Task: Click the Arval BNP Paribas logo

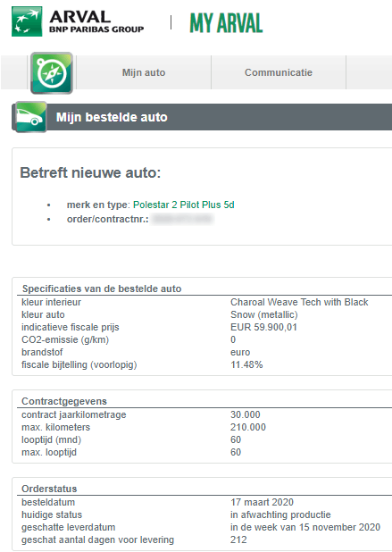Action: pyautogui.click(x=78, y=21)
